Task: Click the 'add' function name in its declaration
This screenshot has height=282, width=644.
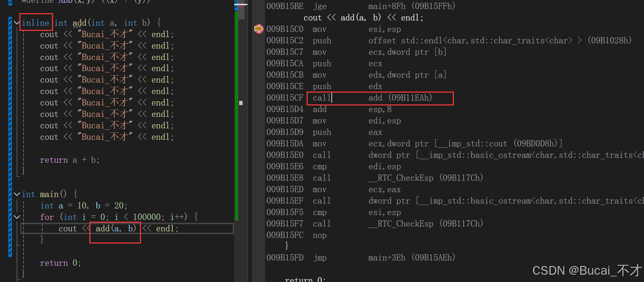Action: tap(79, 23)
